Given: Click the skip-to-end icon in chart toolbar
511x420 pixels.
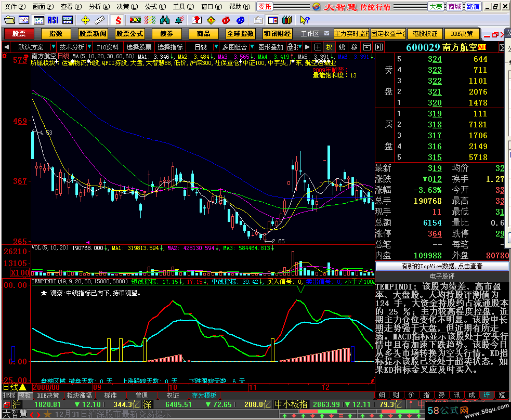Looking at the screenshot, I should pyautogui.click(x=378, y=47).
